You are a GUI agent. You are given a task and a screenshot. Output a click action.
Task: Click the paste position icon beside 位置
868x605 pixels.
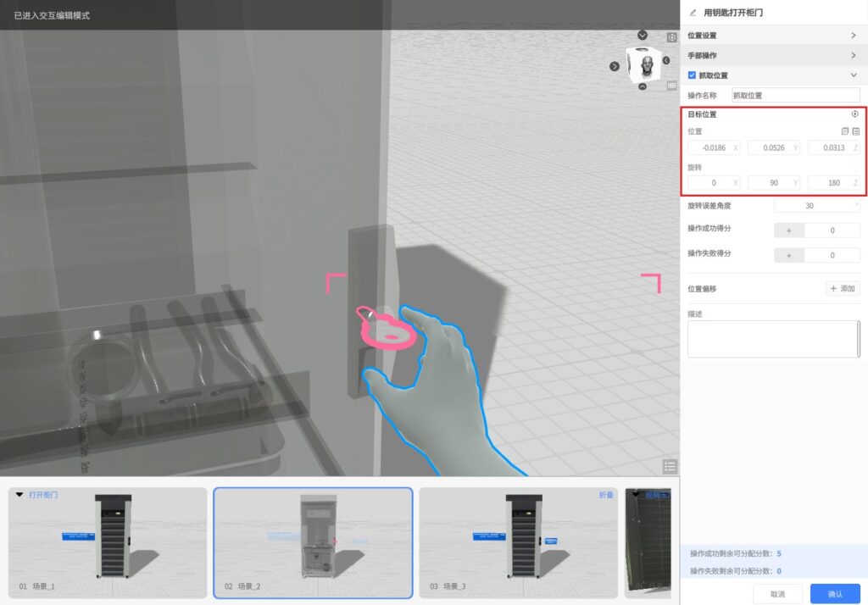856,131
